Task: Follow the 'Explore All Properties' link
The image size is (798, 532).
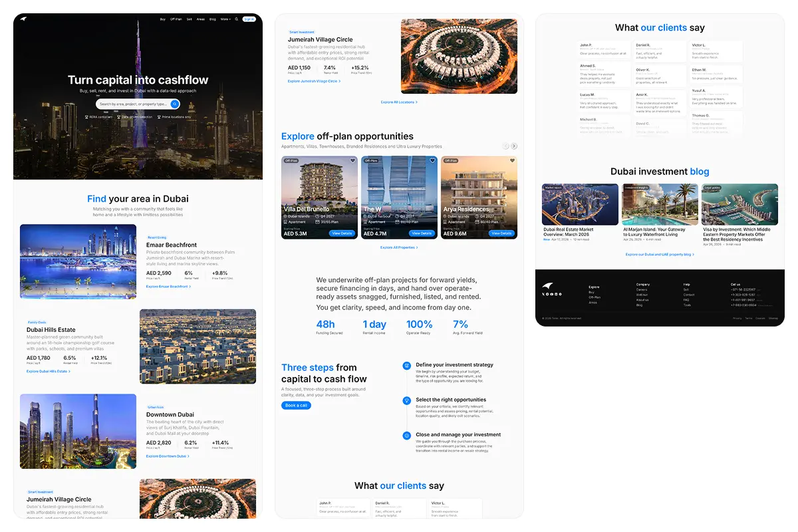Action: tap(399, 247)
